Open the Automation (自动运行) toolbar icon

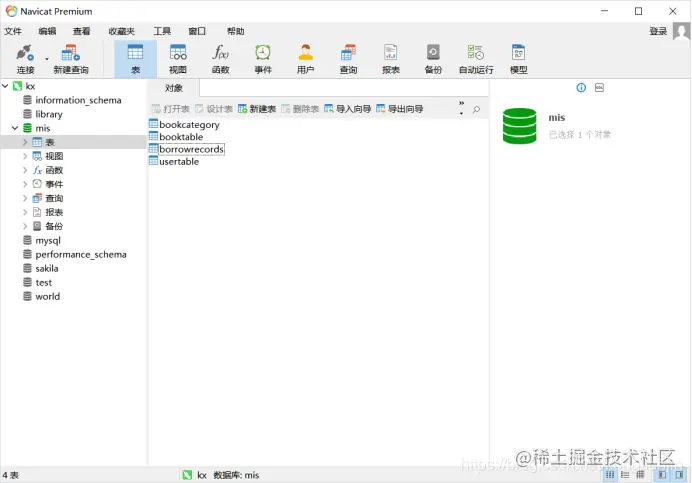coord(476,59)
